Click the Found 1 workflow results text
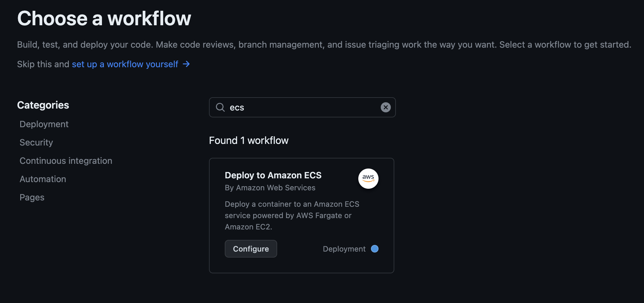 click(249, 140)
